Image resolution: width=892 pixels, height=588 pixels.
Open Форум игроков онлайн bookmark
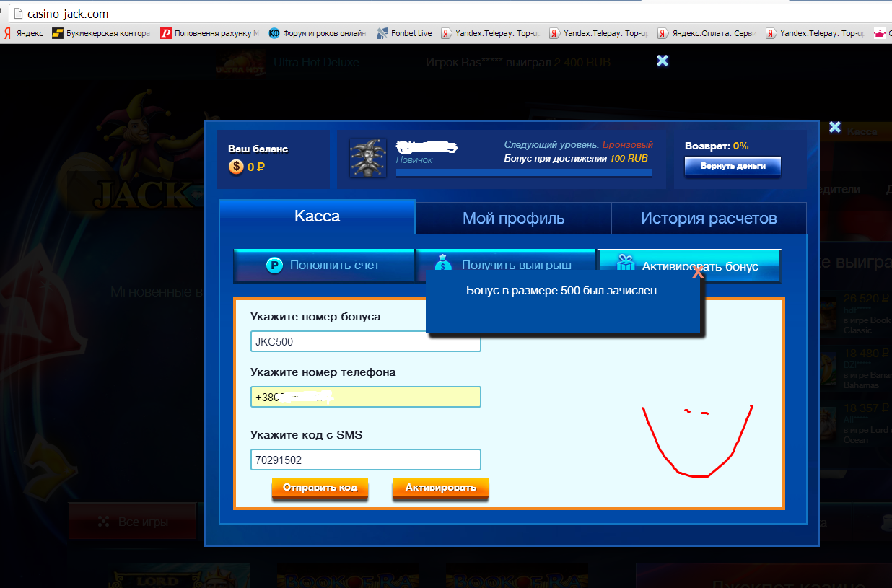[318, 33]
